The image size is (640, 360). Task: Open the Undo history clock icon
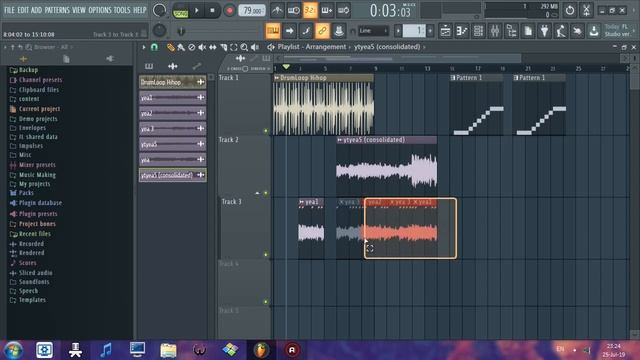pos(570,10)
